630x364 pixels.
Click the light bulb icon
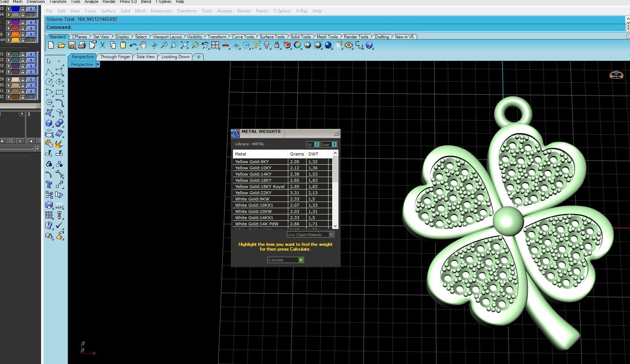pos(267,45)
